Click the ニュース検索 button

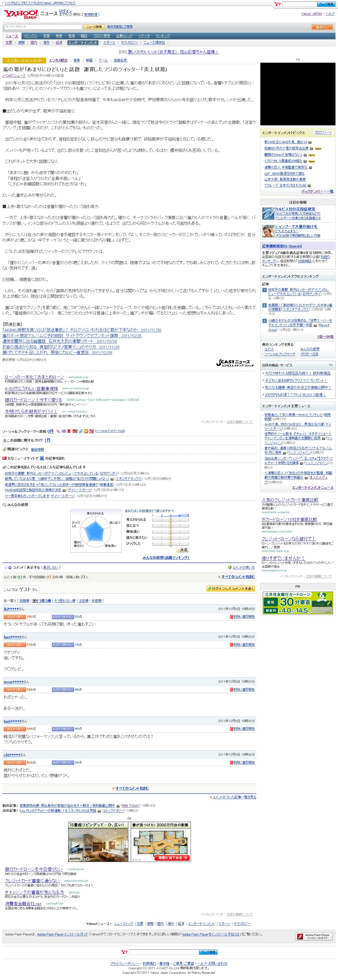[94, 27]
